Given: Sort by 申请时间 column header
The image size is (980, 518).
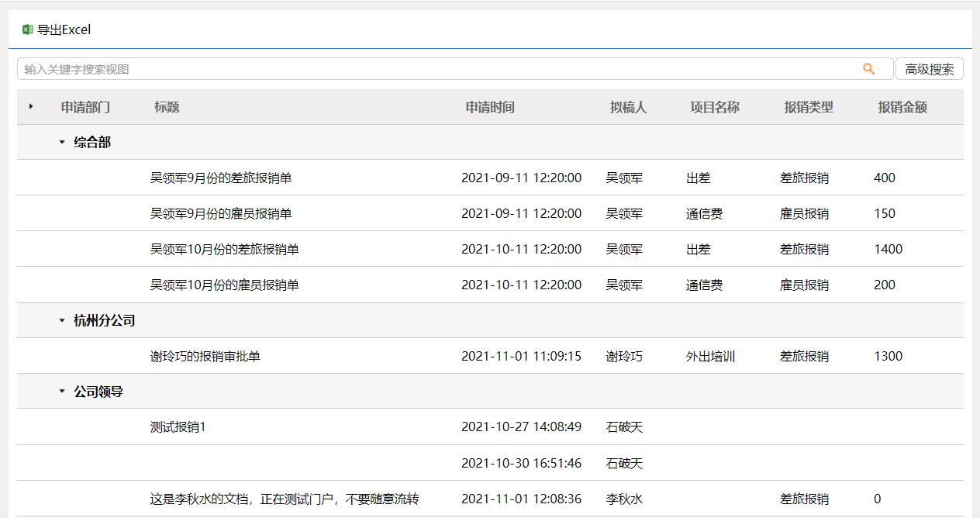Looking at the screenshot, I should coord(489,107).
